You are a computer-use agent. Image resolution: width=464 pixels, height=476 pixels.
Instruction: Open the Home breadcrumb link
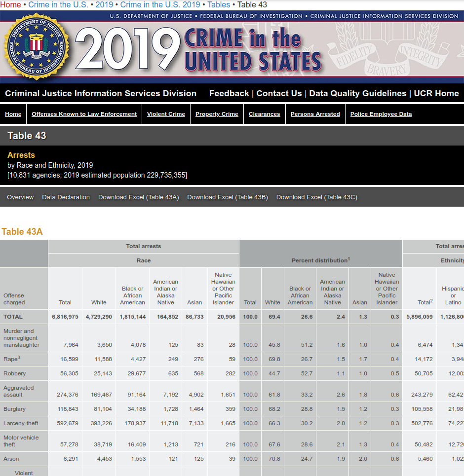coord(10,4)
